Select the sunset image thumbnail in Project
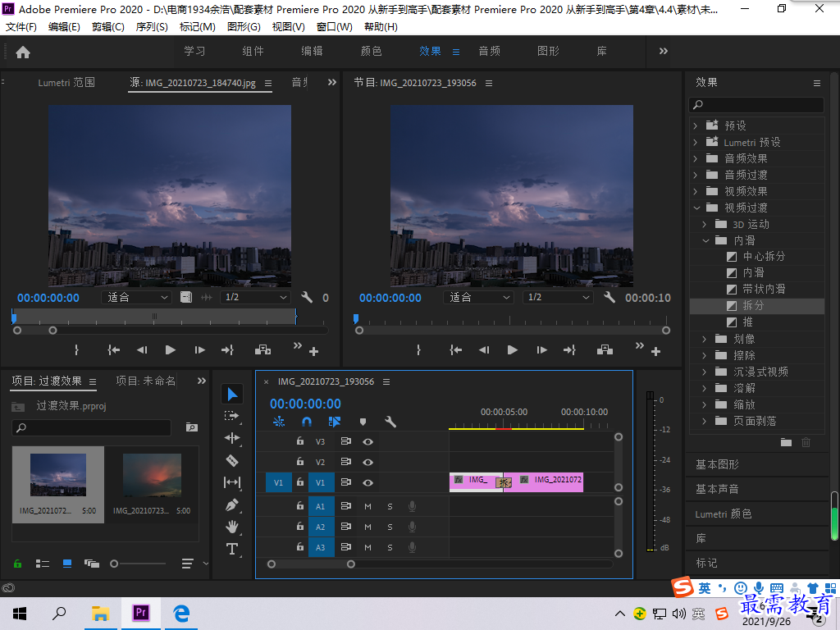This screenshot has height=630, width=840. pyautogui.click(x=152, y=477)
